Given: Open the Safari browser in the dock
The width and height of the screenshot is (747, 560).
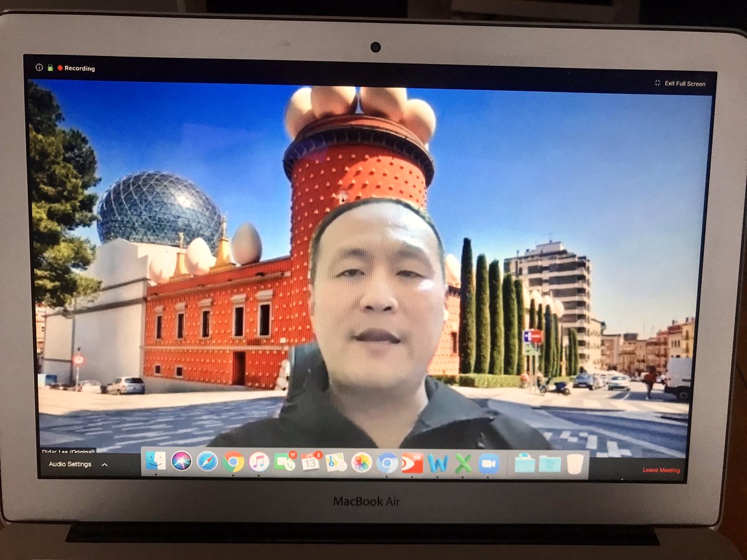Looking at the screenshot, I should click(x=207, y=461).
